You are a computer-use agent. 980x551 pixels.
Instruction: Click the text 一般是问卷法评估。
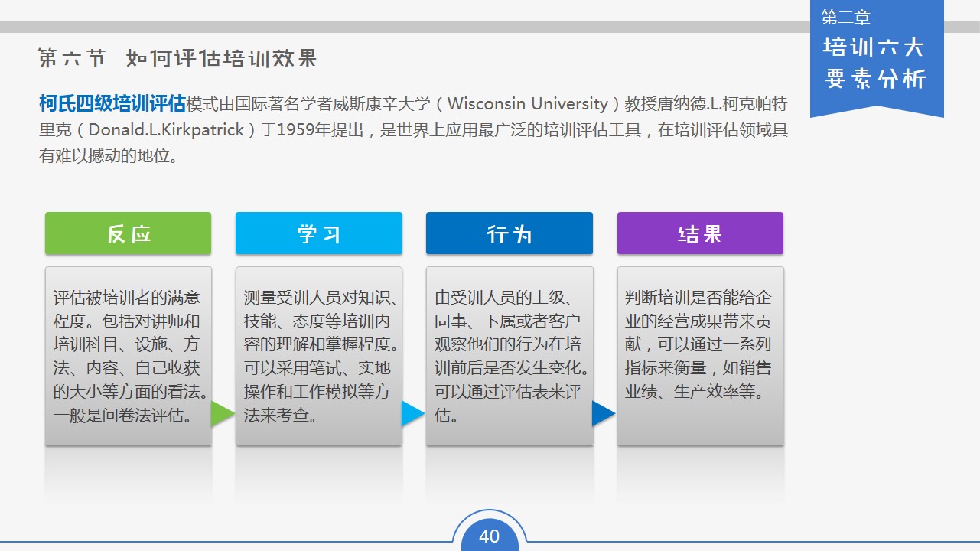click(122, 416)
